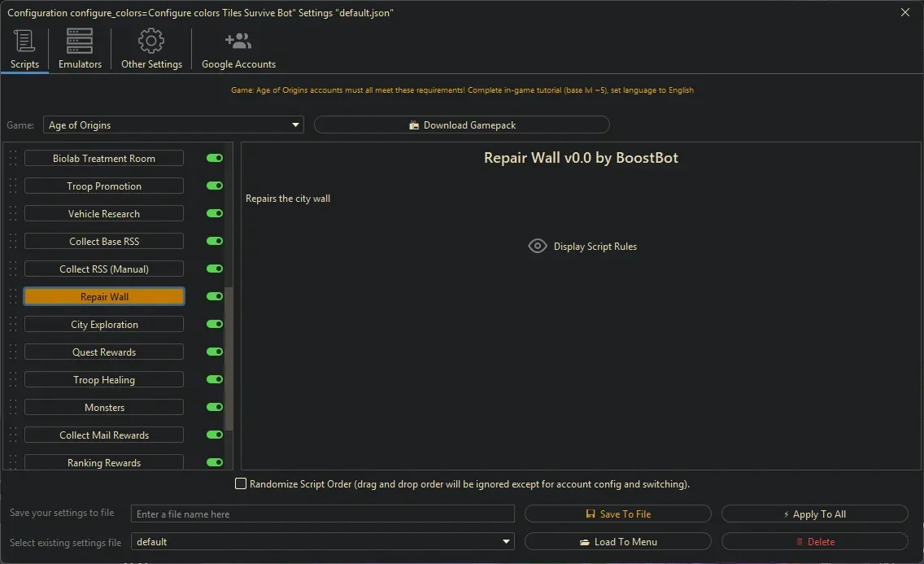This screenshot has height=564, width=924.
Task: Open Other Settings via the gear icon
Action: click(x=150, y=40)
